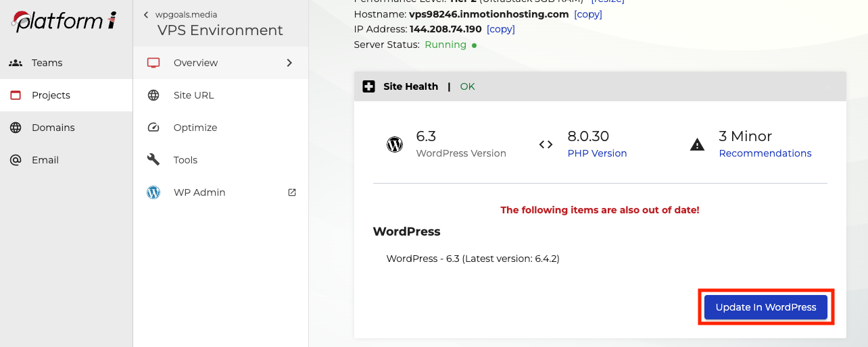Click the Site Health medical cross icon
The image size is (868, 347).
pos(368,86)
